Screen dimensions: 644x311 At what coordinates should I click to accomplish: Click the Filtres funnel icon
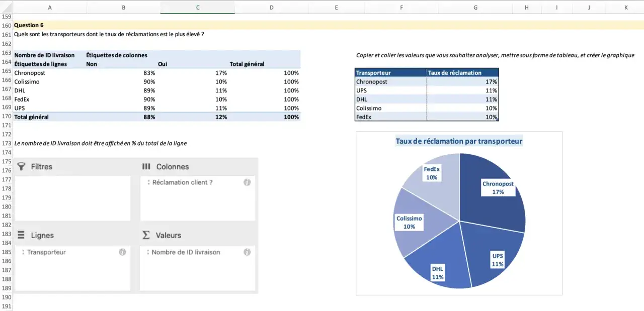(21, 167)
